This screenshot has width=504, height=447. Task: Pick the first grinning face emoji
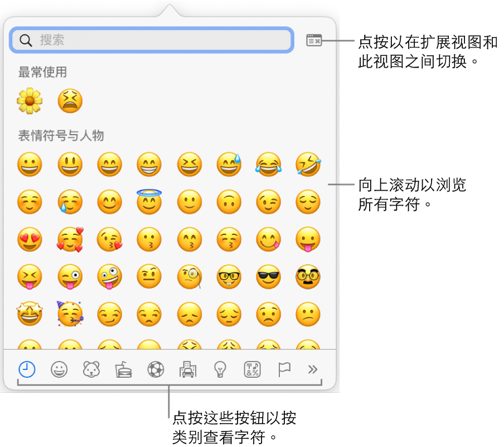tap(30, 165)
